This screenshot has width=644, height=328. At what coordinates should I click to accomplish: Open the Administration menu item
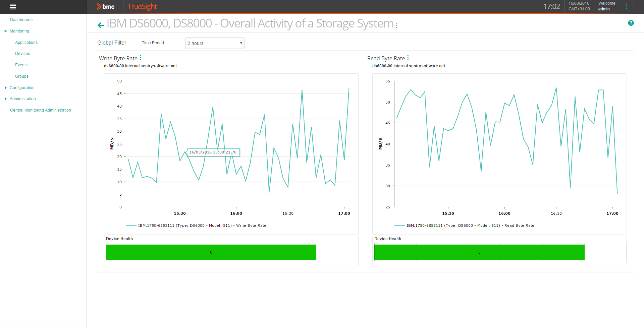click(x=23, y=99)
